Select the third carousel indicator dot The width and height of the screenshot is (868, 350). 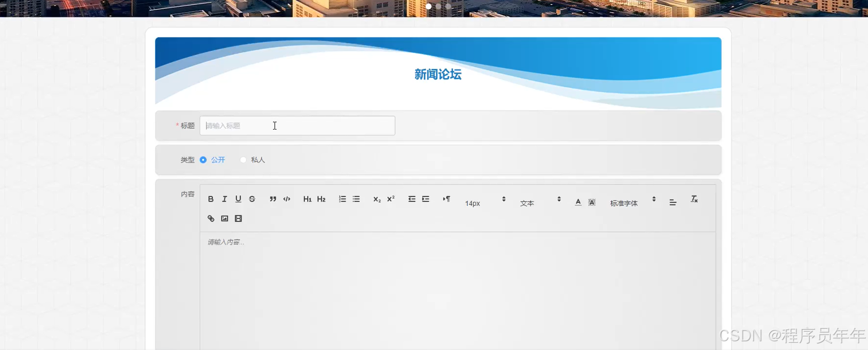[x=449, y=6]
